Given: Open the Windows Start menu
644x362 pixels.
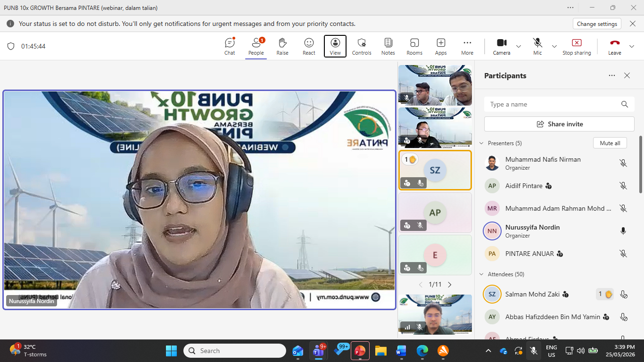Looking at the screenshot, I should click(171, 351).
